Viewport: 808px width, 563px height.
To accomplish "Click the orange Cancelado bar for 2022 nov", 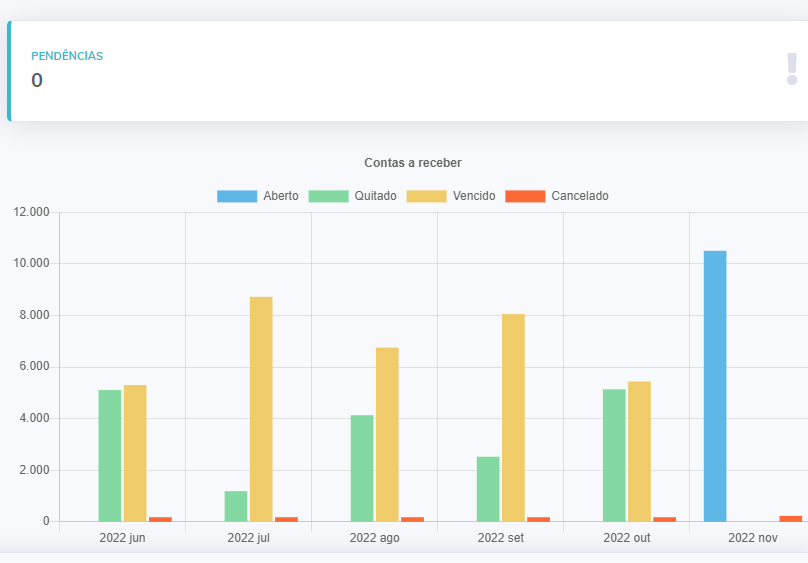I will coord(791,518).
